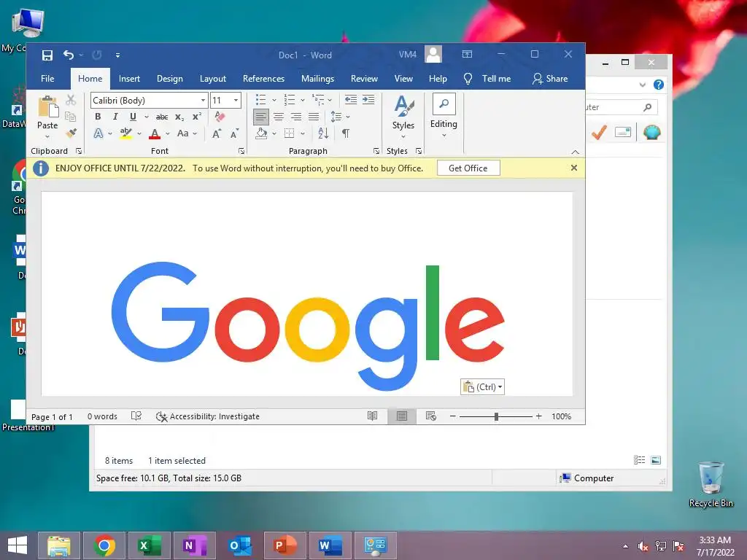The width and height of the screenshot is (747, 560).
Task: Switch to the References tab
Action: (x=263, y=79)
